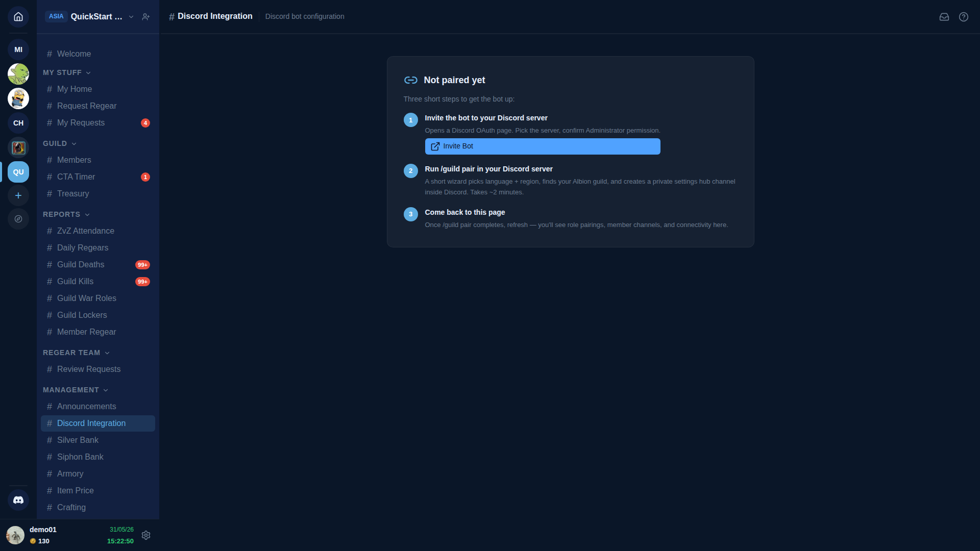Image resolution: width=980 pixels, height=551 pixels.
Task: Open the CTA Timer channel
Action: (98, 177)
